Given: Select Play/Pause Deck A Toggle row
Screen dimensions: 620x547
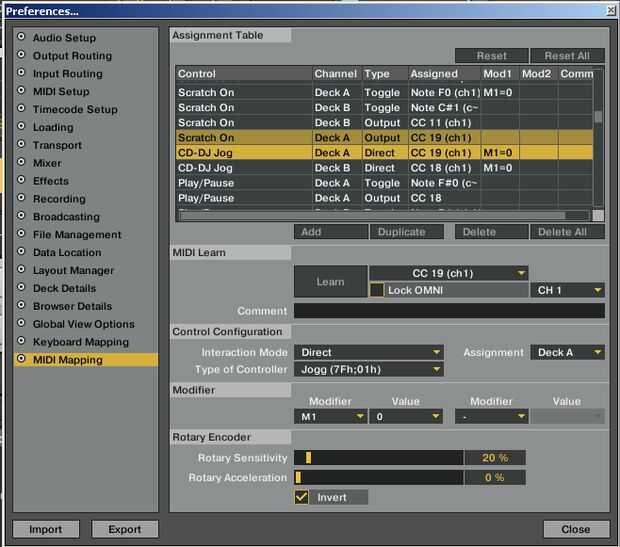Looking at the screenshot, I should point(384,183).
